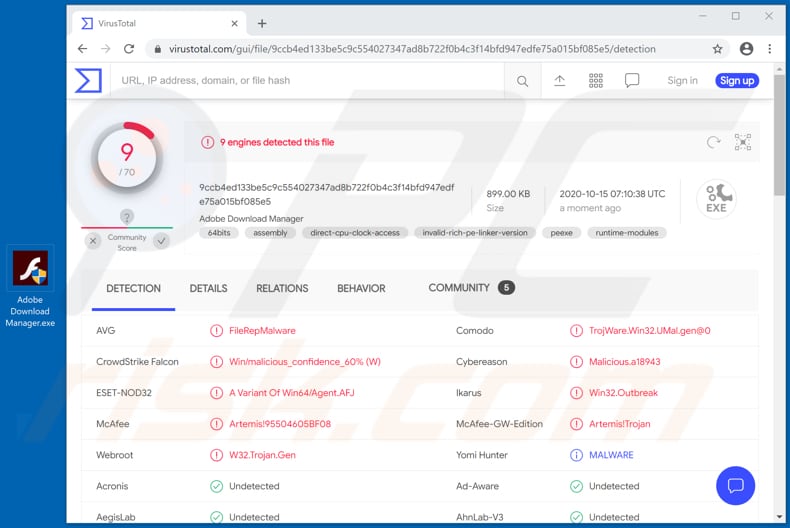Screen dimensions: 790x528
Task: Click the TrojWare.Win32.UMal.gen@0 detection
Action: coord(649,331)
